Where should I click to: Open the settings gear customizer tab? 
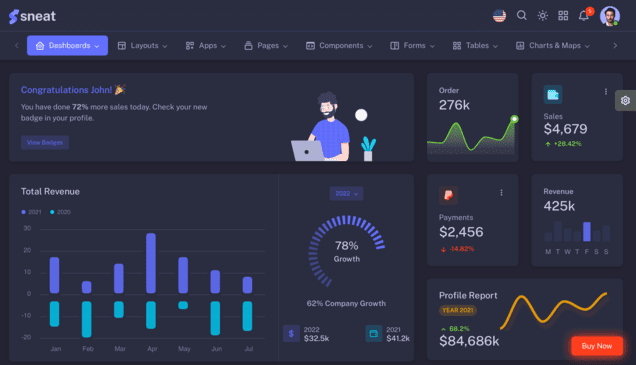pyautogui.click(x=625, y=100)
